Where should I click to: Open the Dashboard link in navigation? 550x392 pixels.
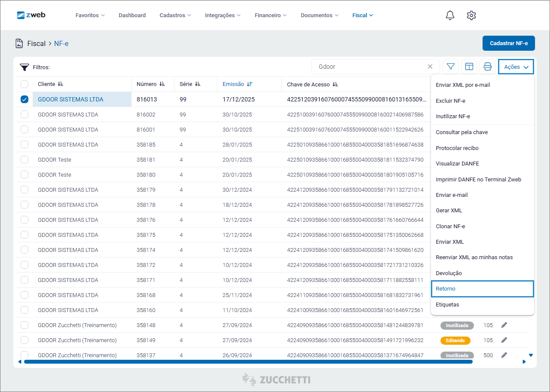coord(132,15)
